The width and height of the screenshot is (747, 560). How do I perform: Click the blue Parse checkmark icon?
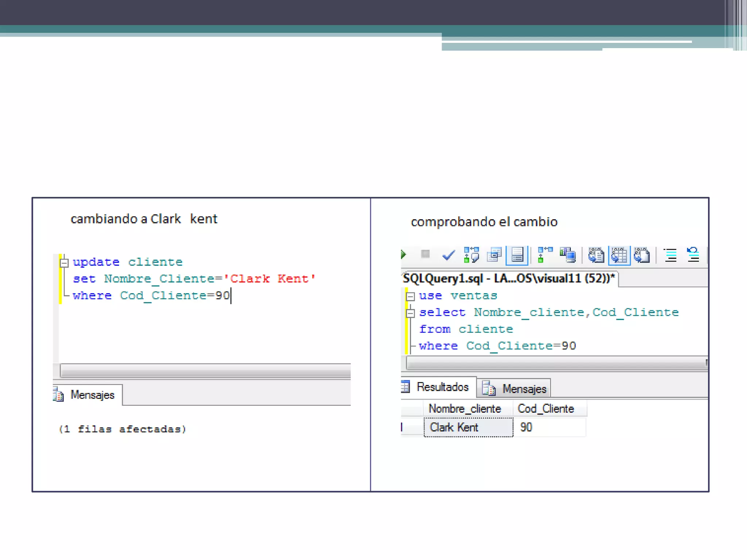tap(448, 255)
